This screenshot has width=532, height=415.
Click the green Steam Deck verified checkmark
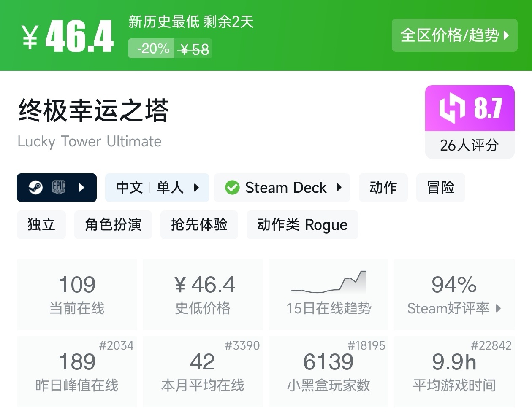tap(232, 188)
